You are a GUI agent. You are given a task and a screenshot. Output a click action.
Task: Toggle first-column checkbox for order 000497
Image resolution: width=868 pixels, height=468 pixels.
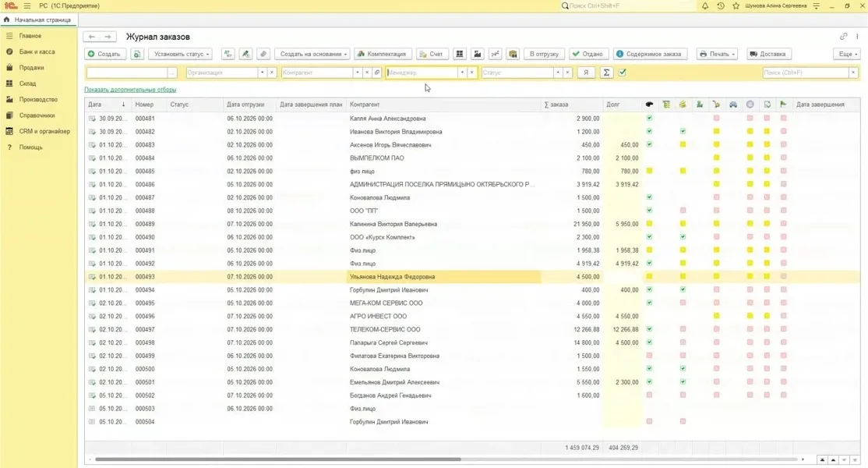pos(649,329)
